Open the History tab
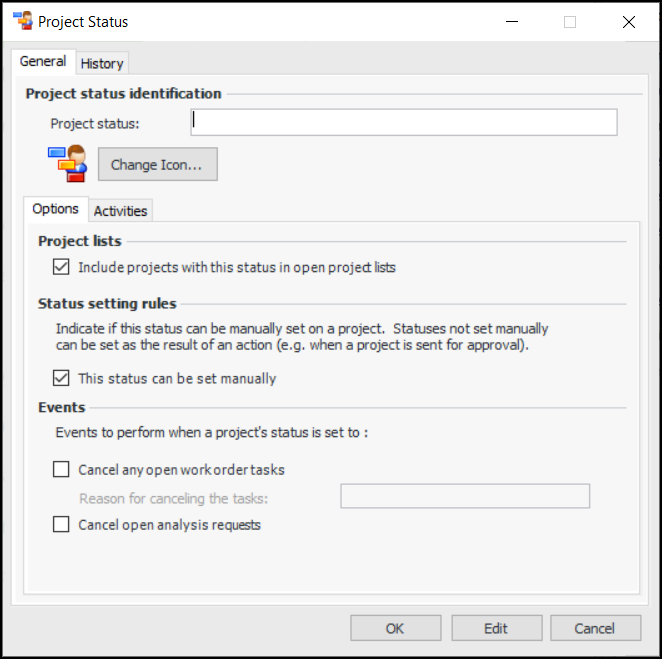662x659 pixels. pos(102,63)
